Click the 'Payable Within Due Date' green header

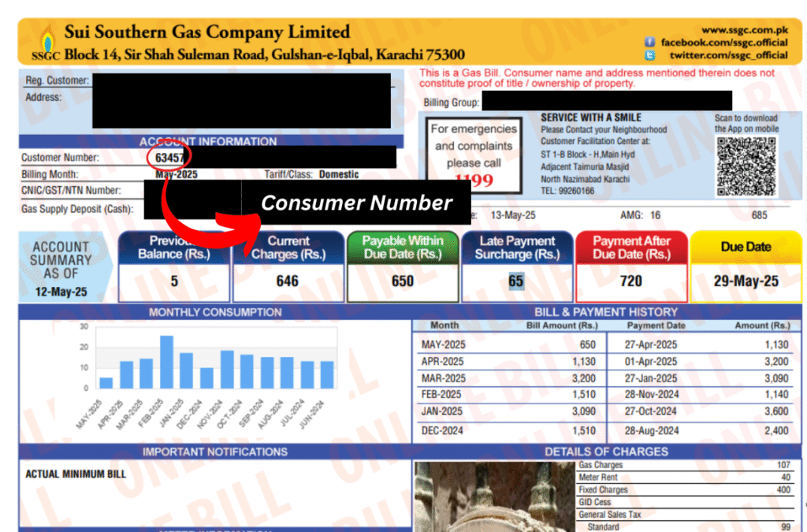pyautogui.click(x=403, y=247)
